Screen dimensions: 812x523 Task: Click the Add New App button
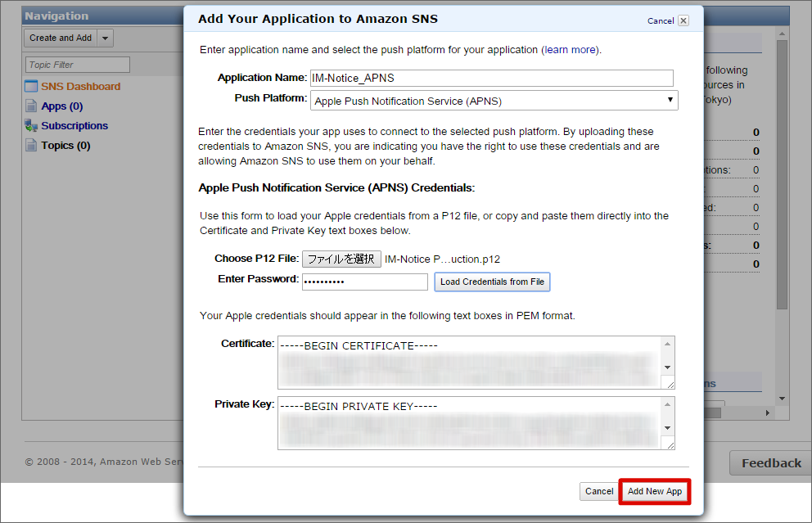click(x=655, y=491)
